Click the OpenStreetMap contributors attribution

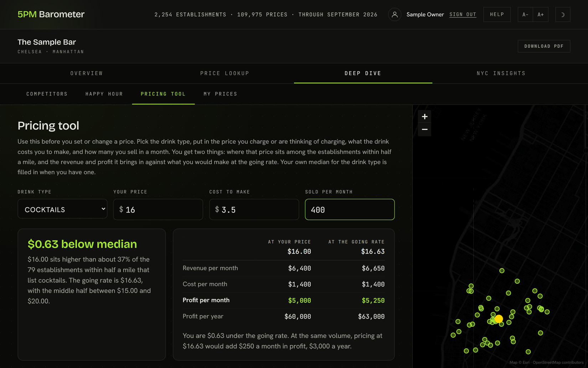[x=558, y=362]
